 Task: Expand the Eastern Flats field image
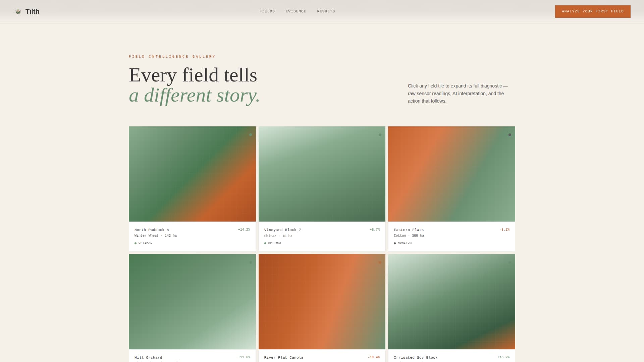click(x=451, y=174)
